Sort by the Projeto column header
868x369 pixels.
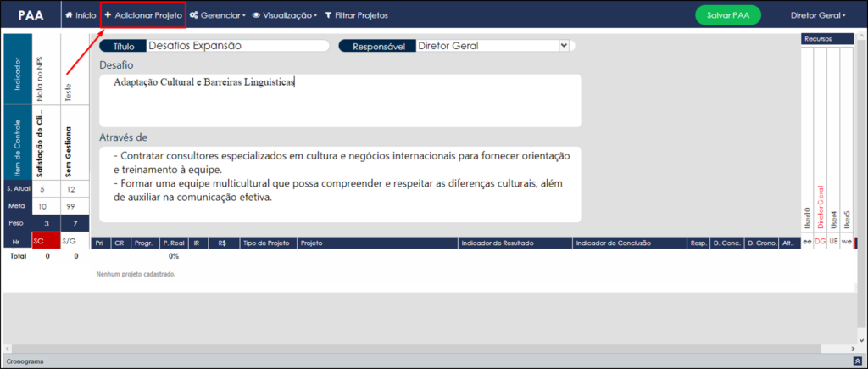(377, 243)
